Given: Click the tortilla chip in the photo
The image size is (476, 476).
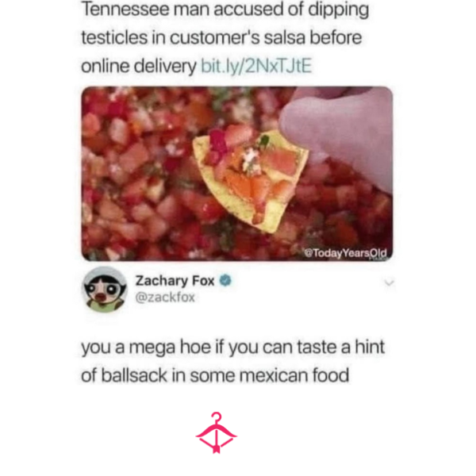Looking at the screenshot, I should tap(251, 181).
